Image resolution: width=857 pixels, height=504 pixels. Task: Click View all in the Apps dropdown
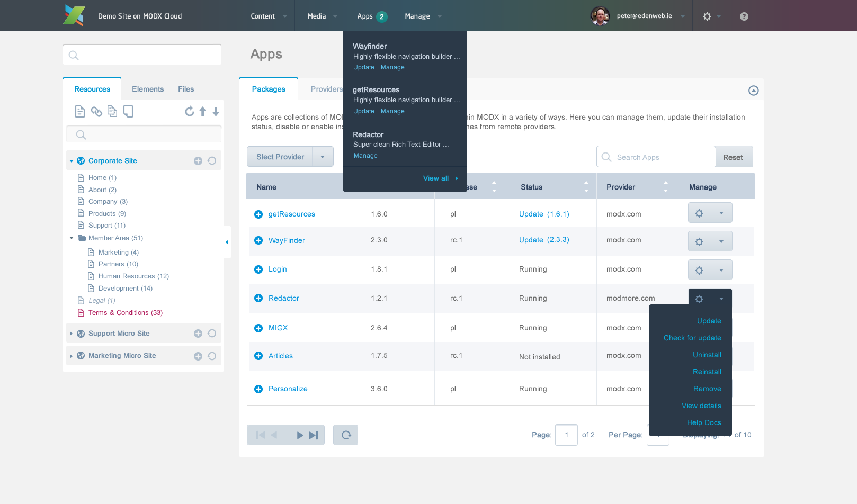[x=436, y=178]
